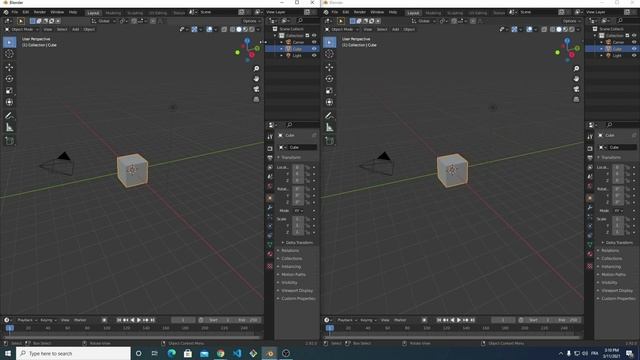Open Edit menu in right Blender window

pos(346,12)
